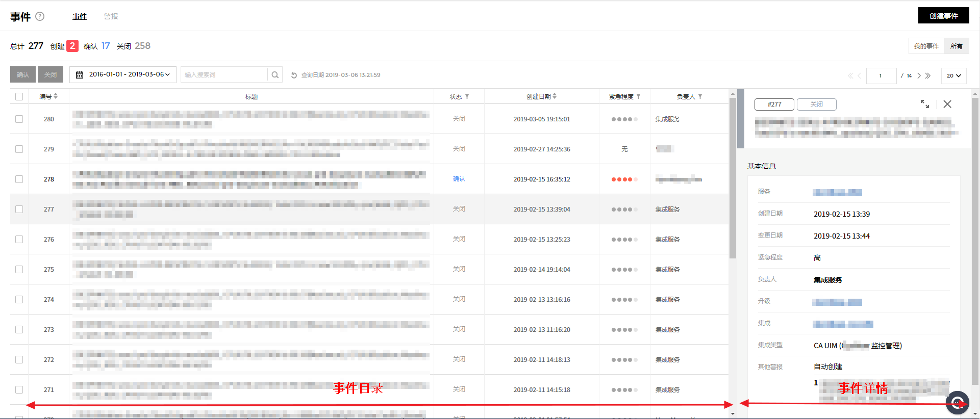Viewport: 980px width, 419px height.
Task: Expand the event detail panel fullscreen
Action: [x=924, y=104]
